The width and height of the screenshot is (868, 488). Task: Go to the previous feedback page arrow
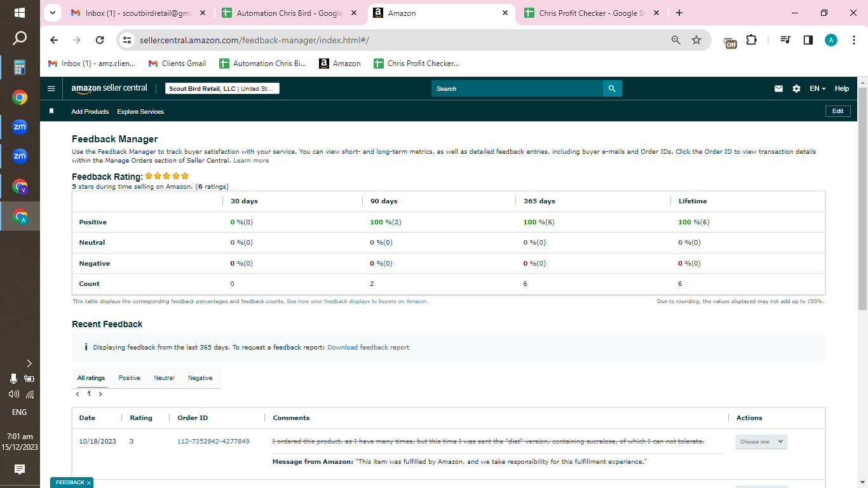(78, 394)
